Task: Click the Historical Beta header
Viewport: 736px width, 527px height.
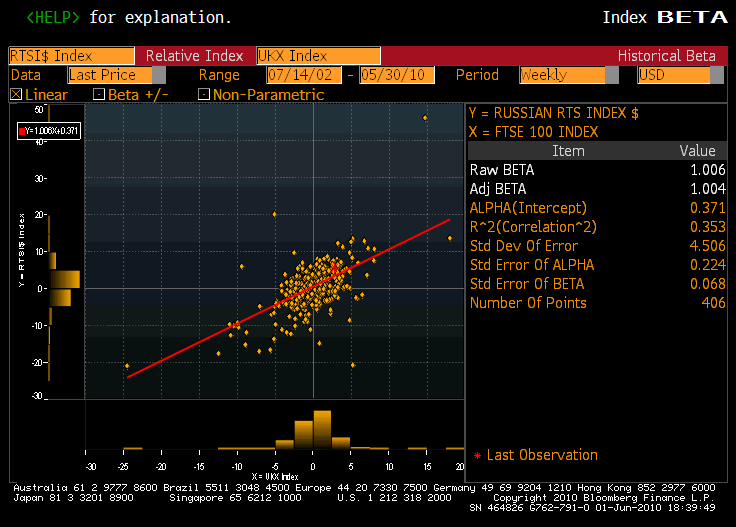Action: [x=667, y=56]
